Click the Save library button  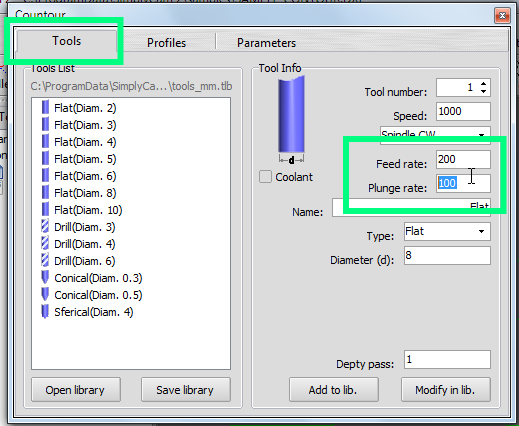pos(186,389)
